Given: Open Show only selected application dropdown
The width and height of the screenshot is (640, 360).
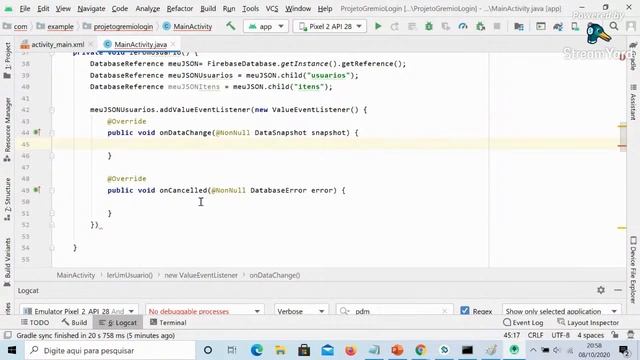Looking at the screenshot, I should [561, 311].
